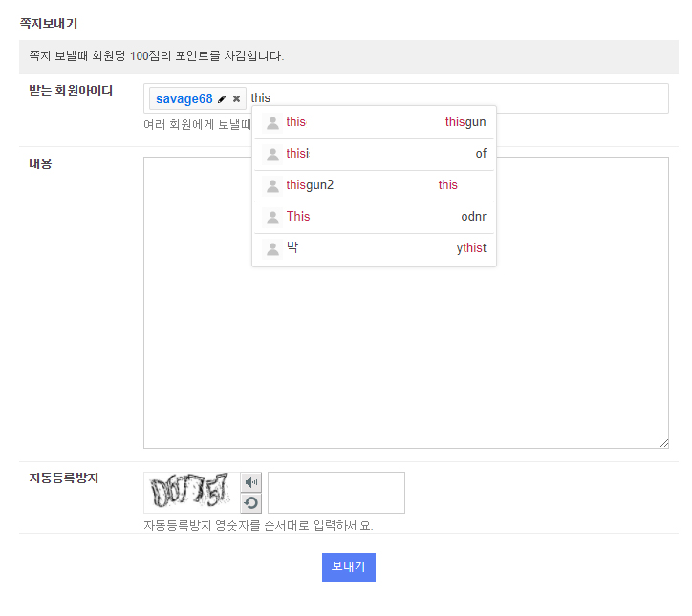Click avatar icon of thisgun suggestion
The width and height of the screenshot is (692, 616).
coord(272,122)
